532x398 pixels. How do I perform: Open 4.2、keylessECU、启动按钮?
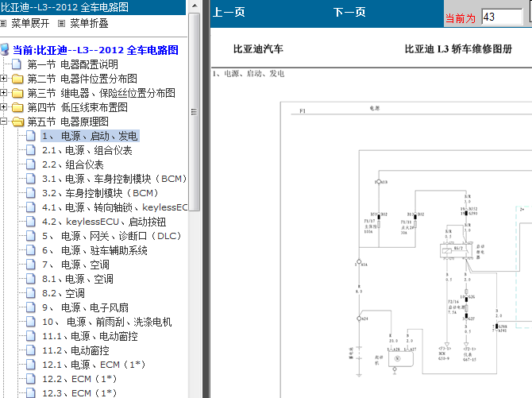point(104,222)
